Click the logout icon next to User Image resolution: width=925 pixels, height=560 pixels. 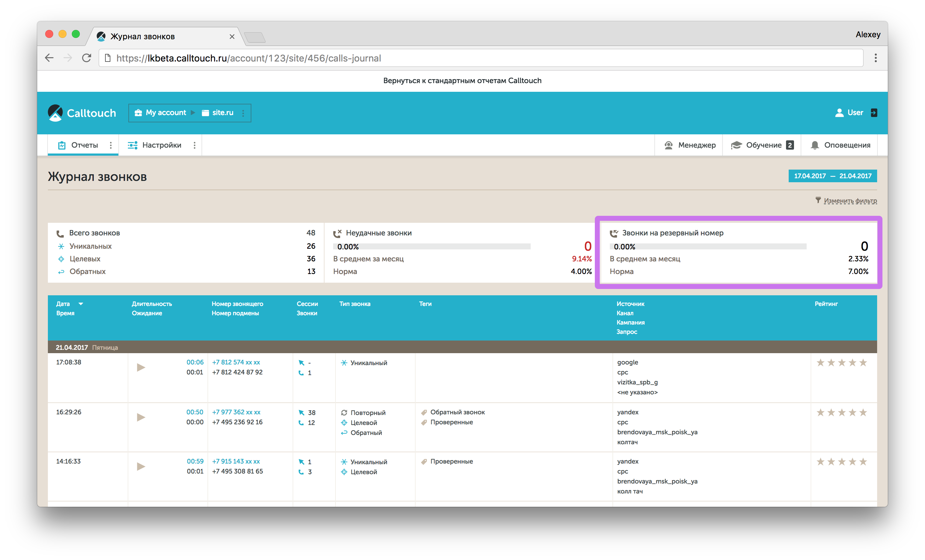[873, 113]
